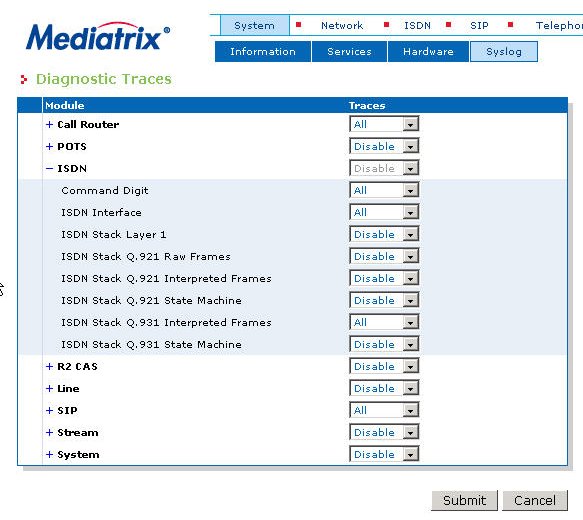The height and width of the screenshot is (520, 583).
Task: Switch to the Information sub-tab
Action: pyautogui.click(x=263, y=52)
